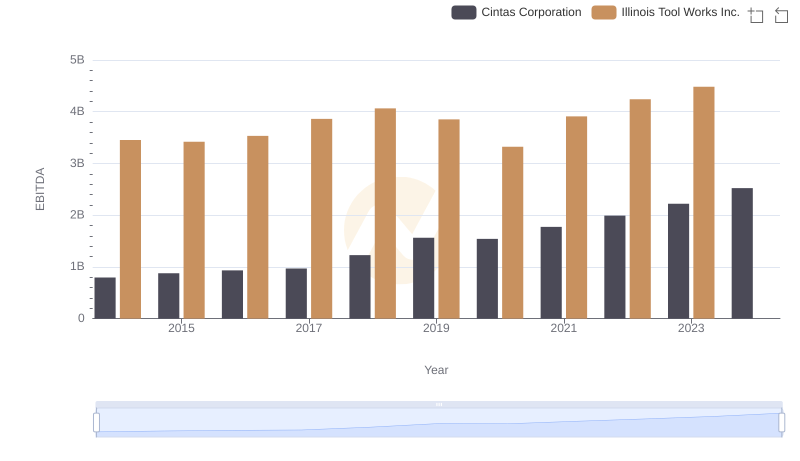
Task: Click the 3B y-axis label
Action: click(x=77, y=163)
